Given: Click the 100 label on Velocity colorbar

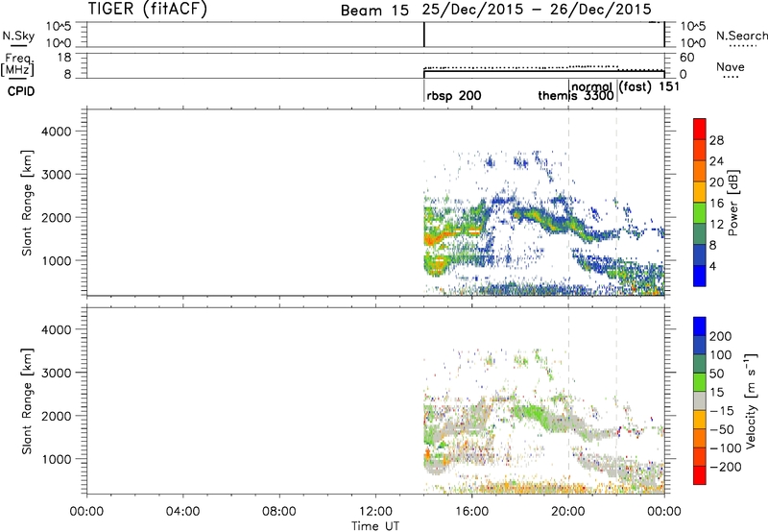Looking at the screenshot, I should 721,355.
